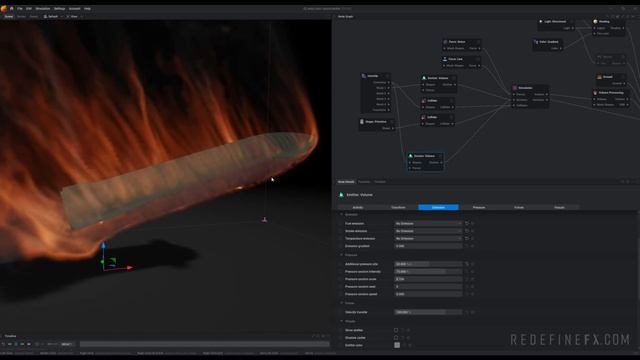The width and height of the screenshot is (640, 360).
Task: Select the Force: Motor node icon
Action: point(445,42)
